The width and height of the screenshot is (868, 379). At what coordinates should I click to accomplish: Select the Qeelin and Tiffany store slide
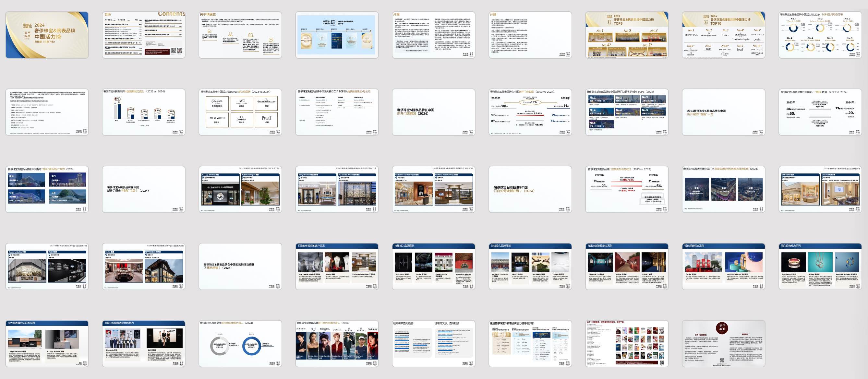[x=144, y=266]
